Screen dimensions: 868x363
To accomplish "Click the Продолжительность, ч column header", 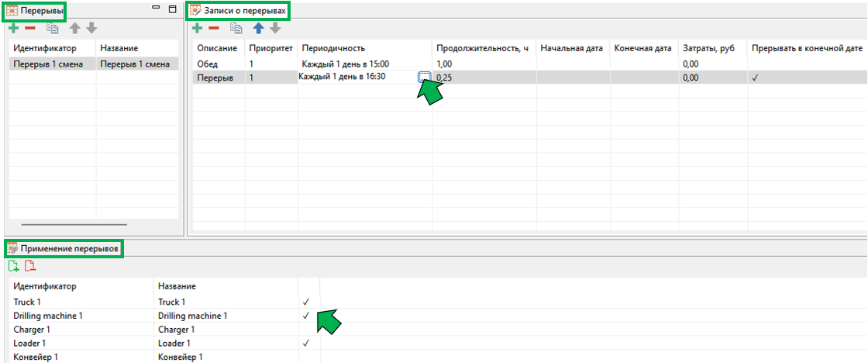I will (x=484, y=49).
